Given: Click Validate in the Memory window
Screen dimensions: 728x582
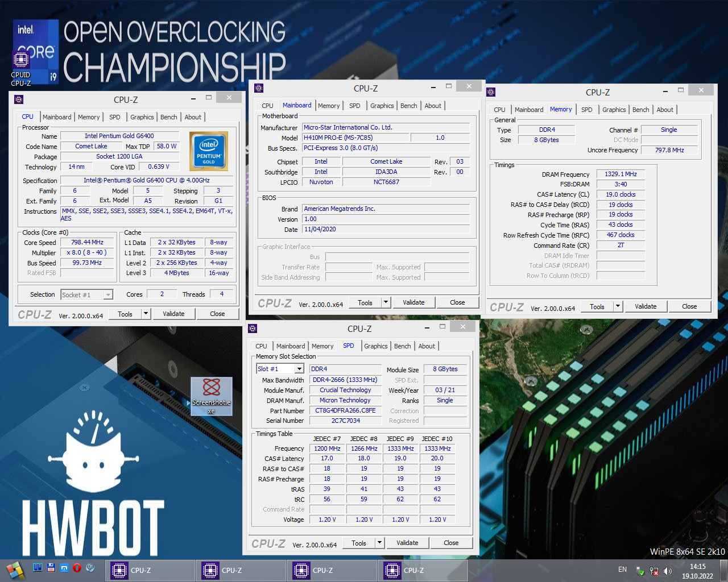Looking at the screenshot, I should pyautogui.click(x=646, y=306).
